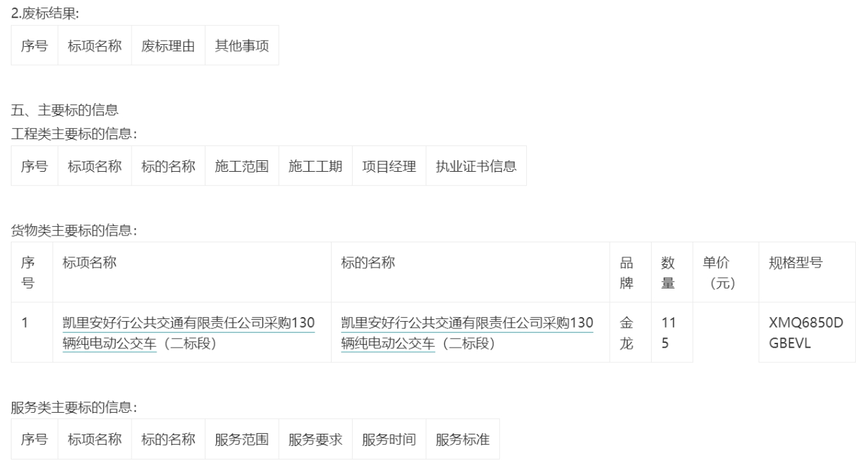Select the 规格型号 column header

click(x=807, y=272)
